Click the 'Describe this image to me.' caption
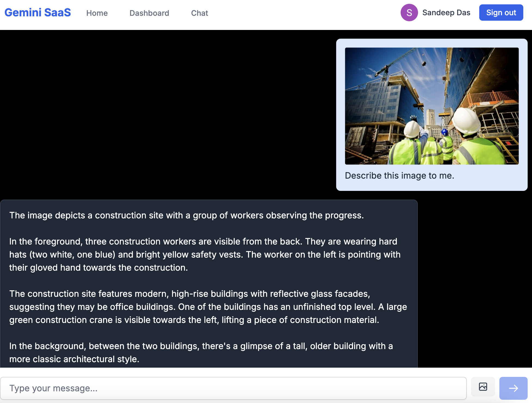The width and height of the screenshot is (532, 403). click(399, 176)
